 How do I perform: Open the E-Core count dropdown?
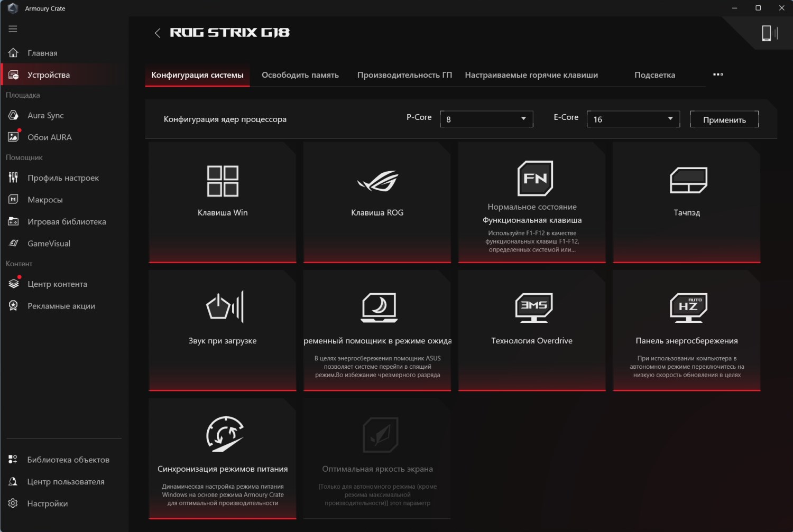pyautogui.click(x=633, y=119)
